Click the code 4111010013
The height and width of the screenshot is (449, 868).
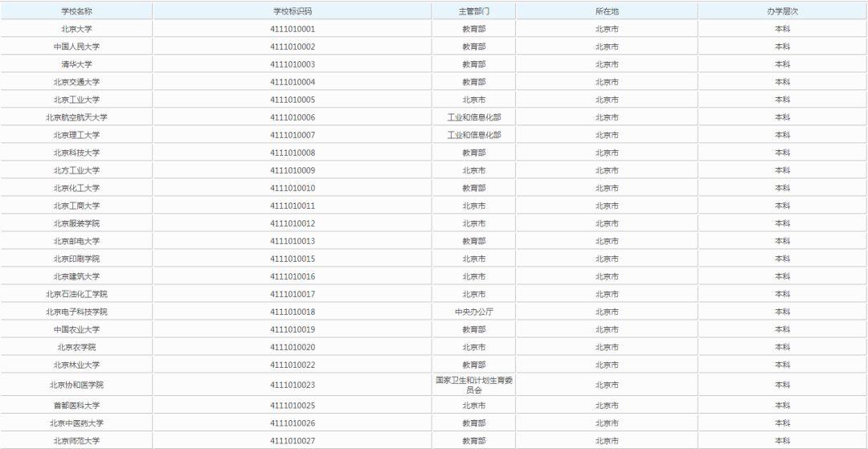293,241
